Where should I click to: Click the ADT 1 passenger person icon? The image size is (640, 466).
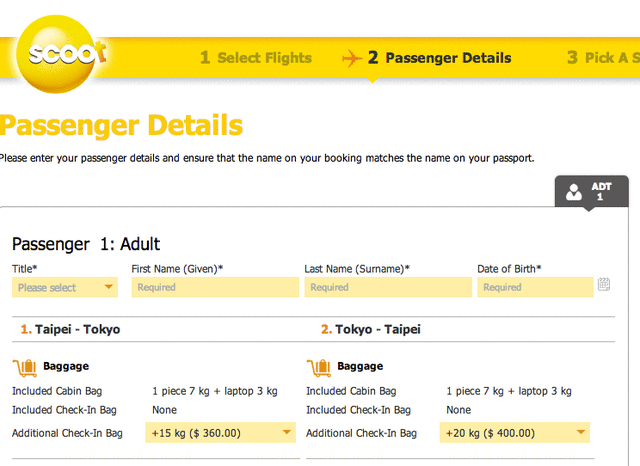[x=574, y=192]
